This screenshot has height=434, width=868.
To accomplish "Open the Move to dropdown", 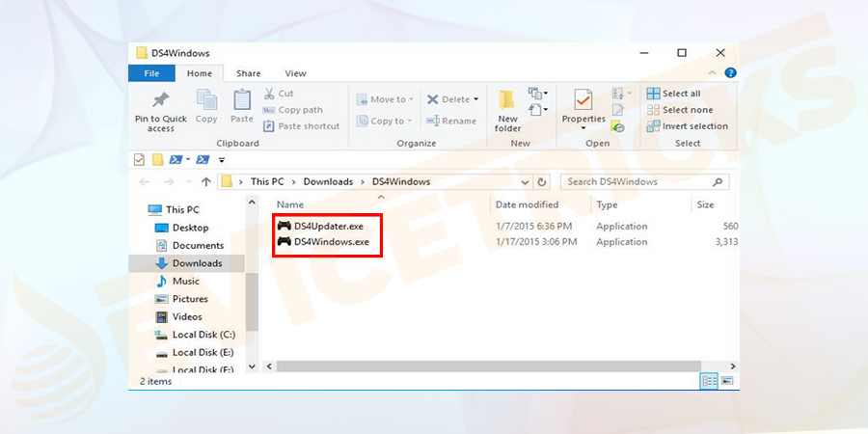I will click(x=385, y=99).
